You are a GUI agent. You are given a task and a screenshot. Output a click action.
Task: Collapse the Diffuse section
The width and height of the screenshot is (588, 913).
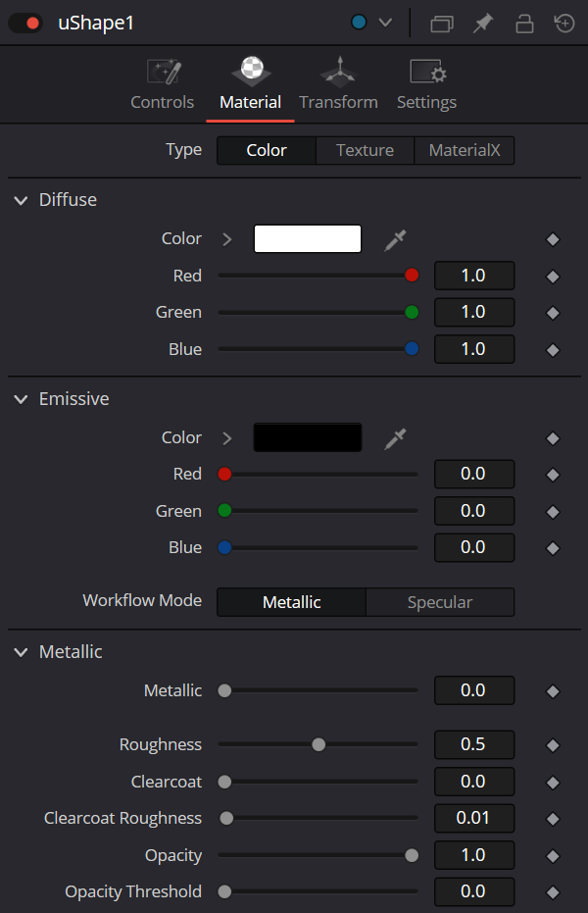pyautogui.click(x=21, y=200)
